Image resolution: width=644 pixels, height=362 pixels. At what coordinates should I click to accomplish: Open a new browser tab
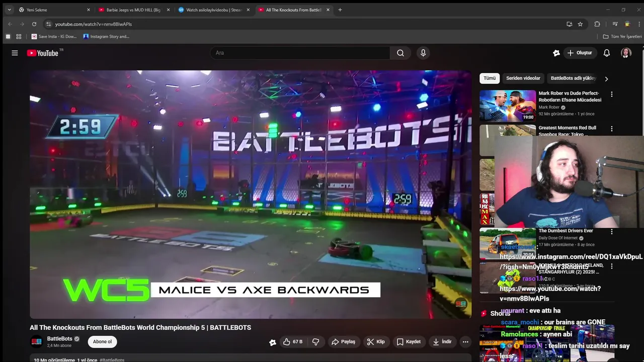[340, 10]
